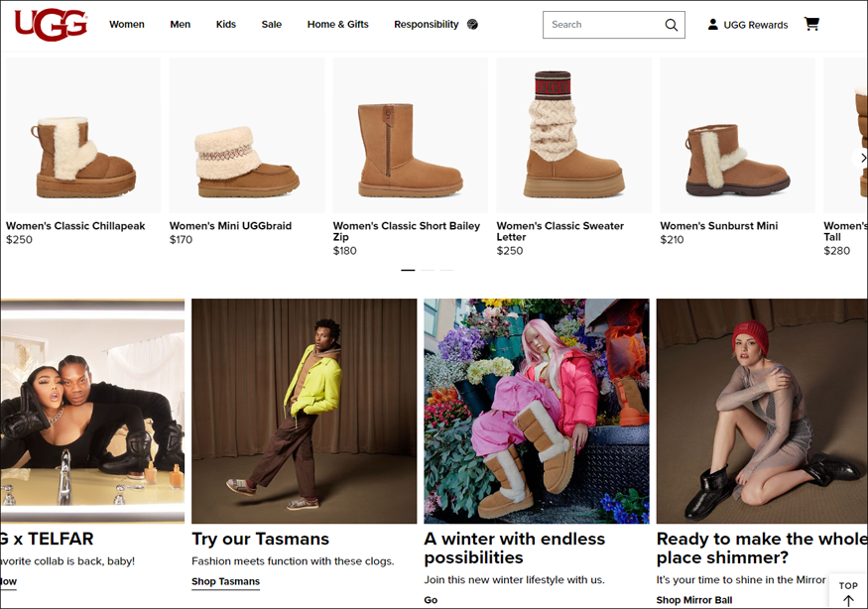Click the $250 price under Classic Chillapeak
Image resolution: width=868 pixels, height=609 pixels.
click(x=20, y=240)
